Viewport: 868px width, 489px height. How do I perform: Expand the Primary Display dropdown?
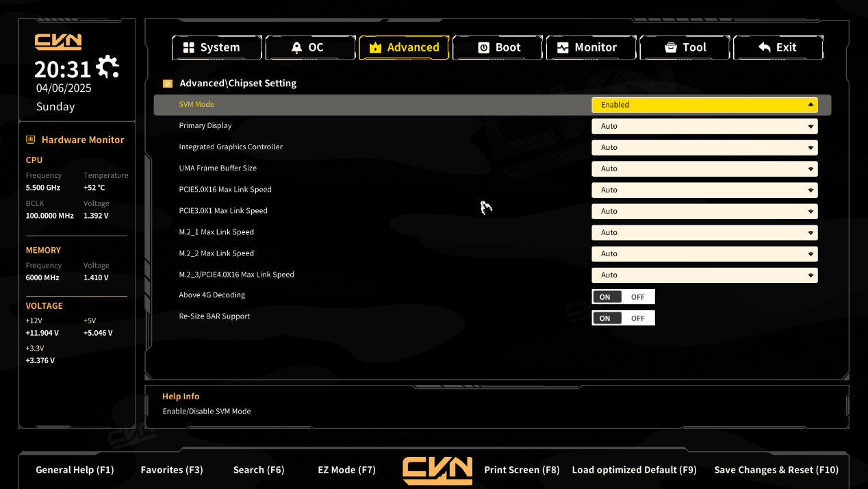704,126
